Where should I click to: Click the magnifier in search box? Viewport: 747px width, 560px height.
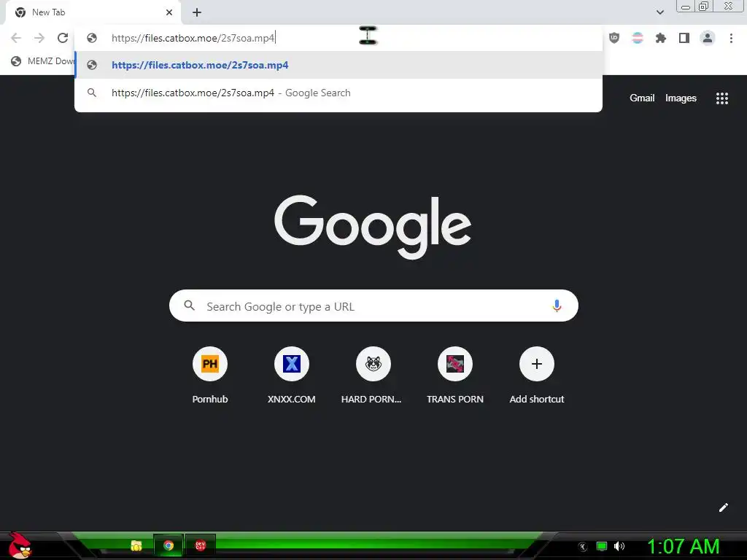[189, 306]
